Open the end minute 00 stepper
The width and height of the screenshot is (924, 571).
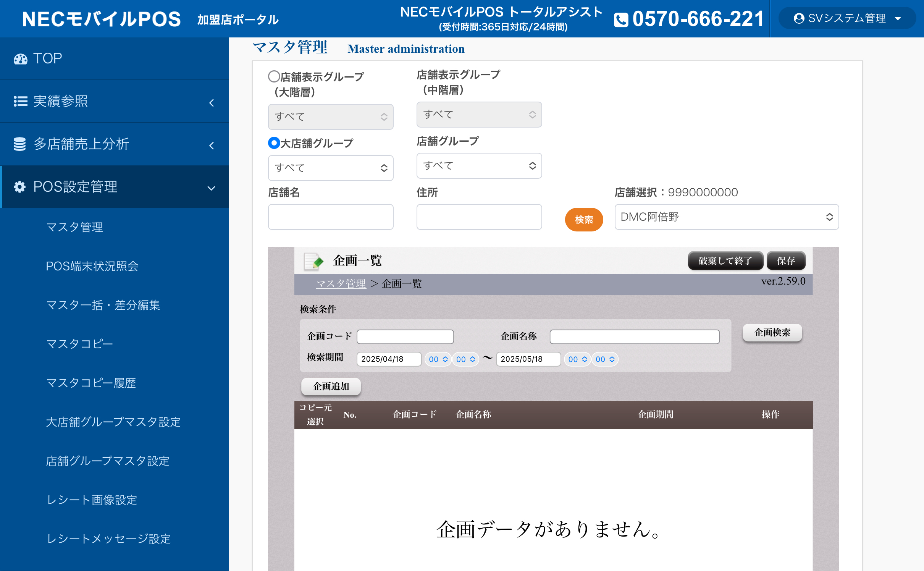point(605,359)
